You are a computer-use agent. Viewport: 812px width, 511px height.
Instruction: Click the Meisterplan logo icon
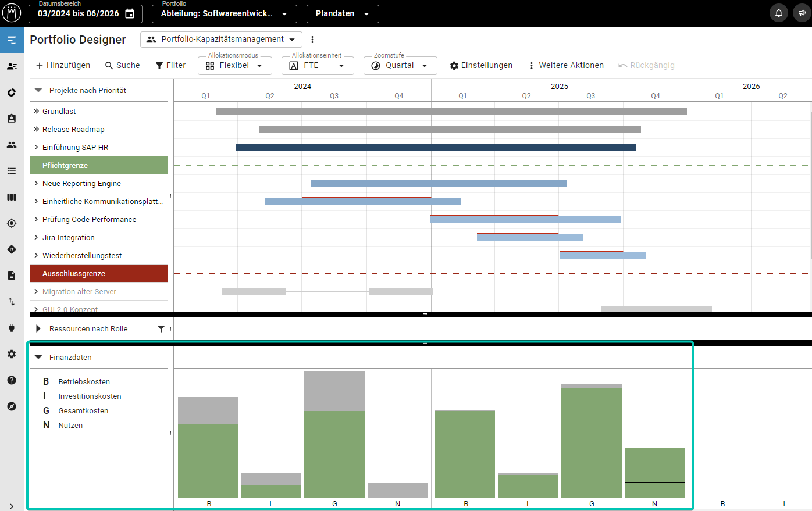coord(12,13)
